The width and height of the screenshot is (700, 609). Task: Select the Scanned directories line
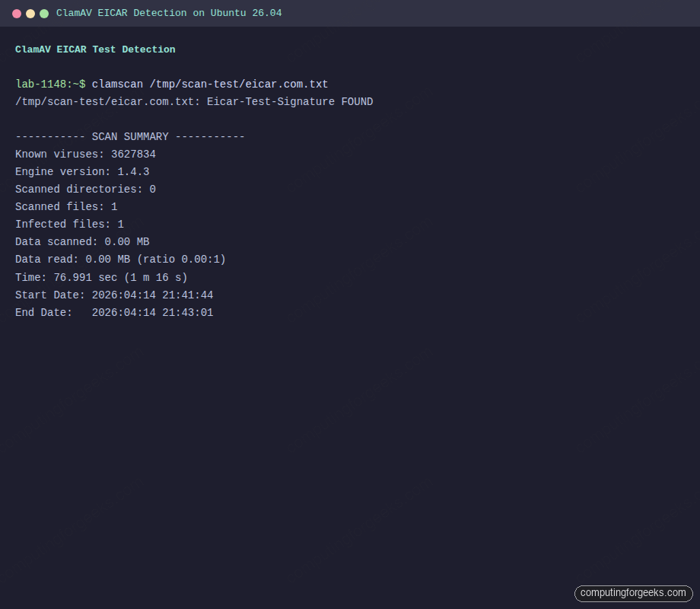tap(84, 189)
